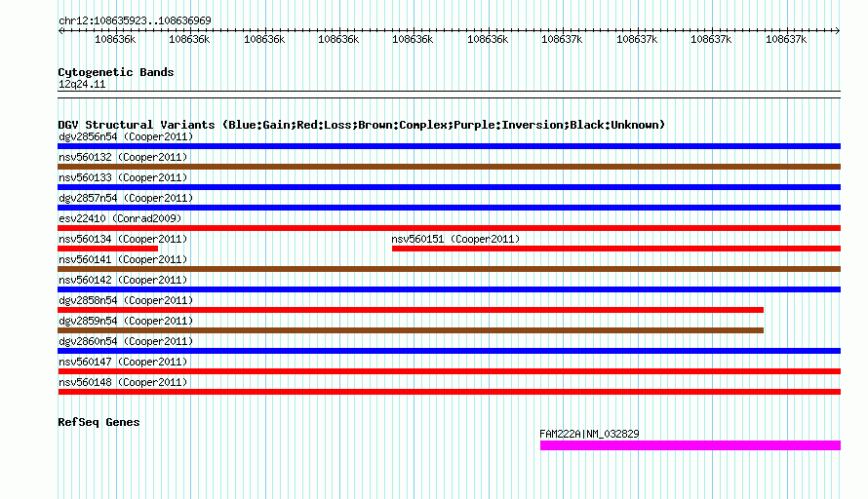Click the red loss bar for nsv560151

click(616, 249)
